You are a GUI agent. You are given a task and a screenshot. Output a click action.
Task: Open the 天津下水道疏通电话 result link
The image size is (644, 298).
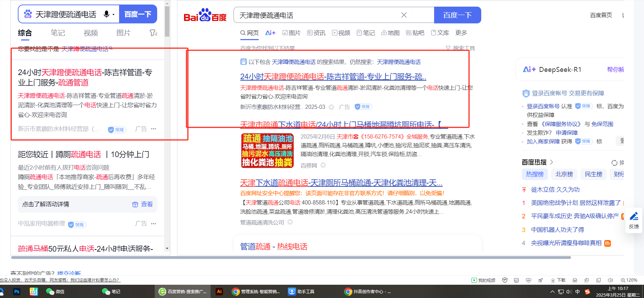click(341, 182)
